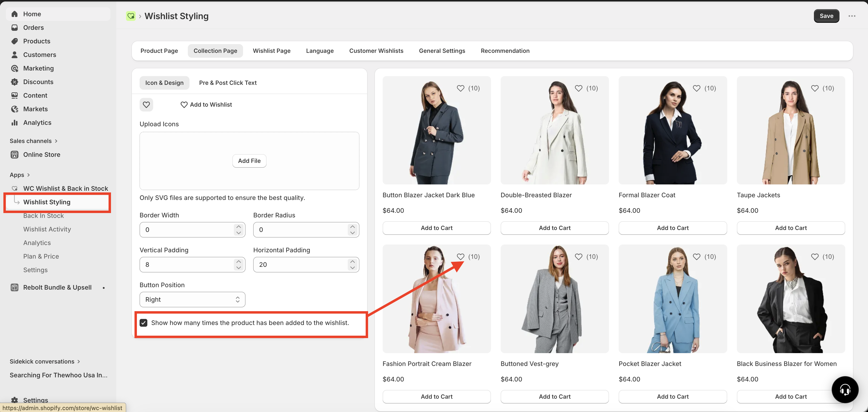Add Taupe Jackets to cart

coord(790,228)
